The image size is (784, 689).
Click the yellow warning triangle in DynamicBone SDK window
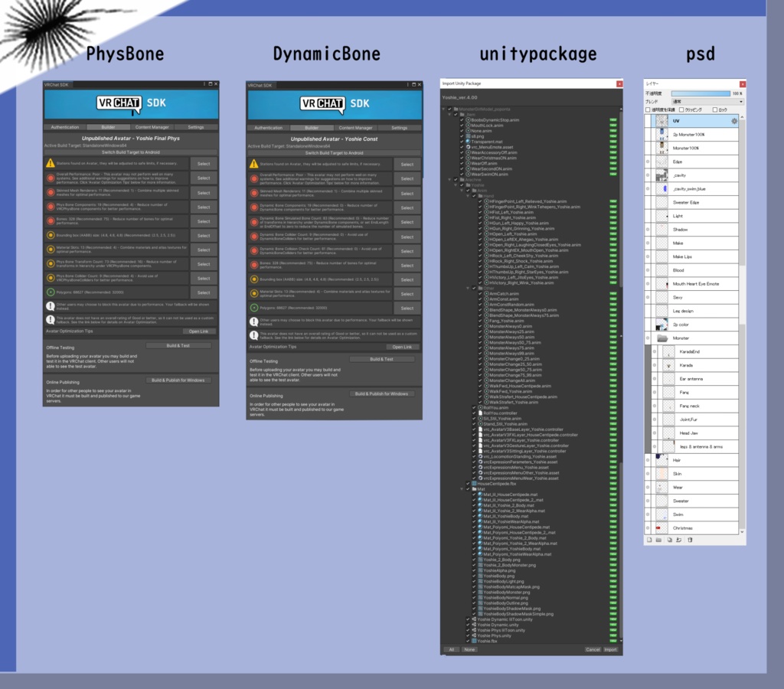[254, 164]
